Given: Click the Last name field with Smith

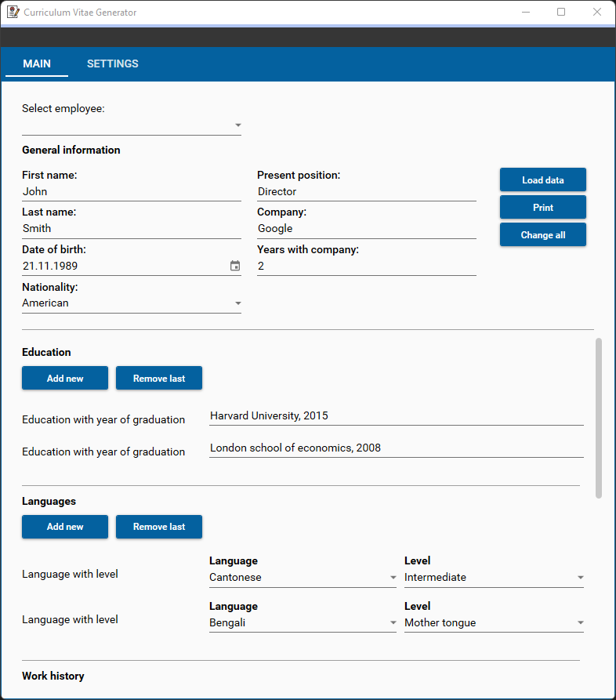Looking at the screenshot, I should pos(132,229).
